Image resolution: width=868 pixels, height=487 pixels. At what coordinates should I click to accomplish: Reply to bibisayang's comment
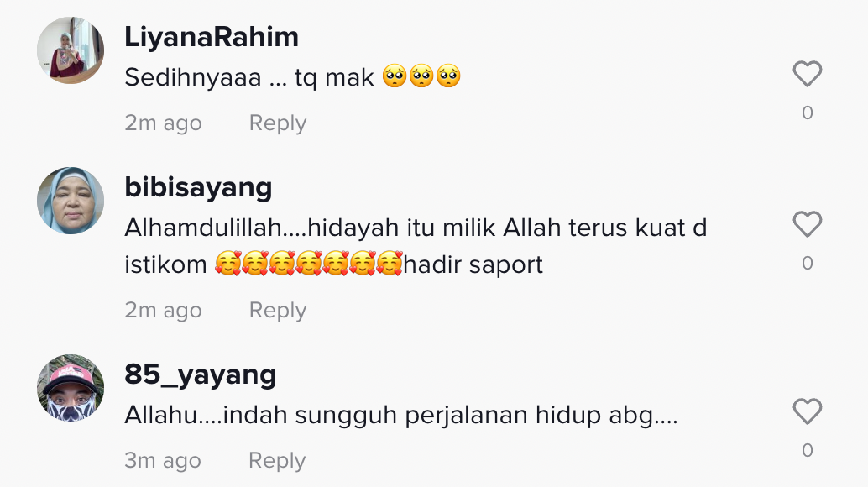click(x=277, y=310)
